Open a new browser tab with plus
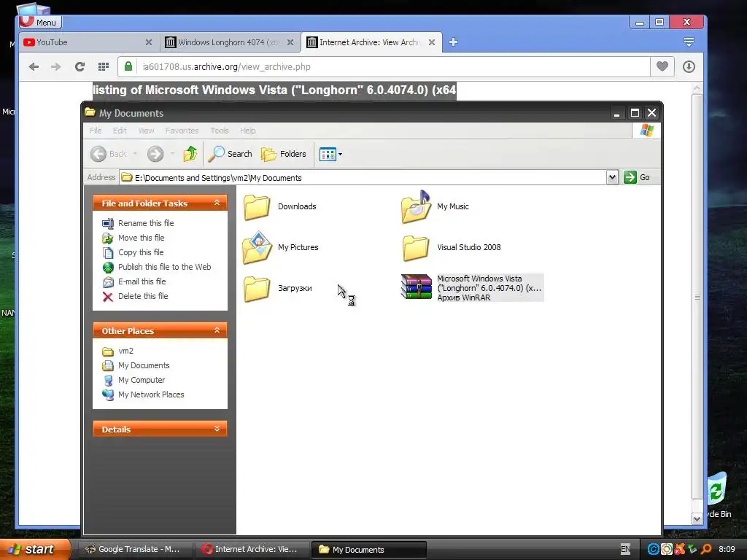The width and height of the screenshot is (747, 560). (x=454, y=42)
